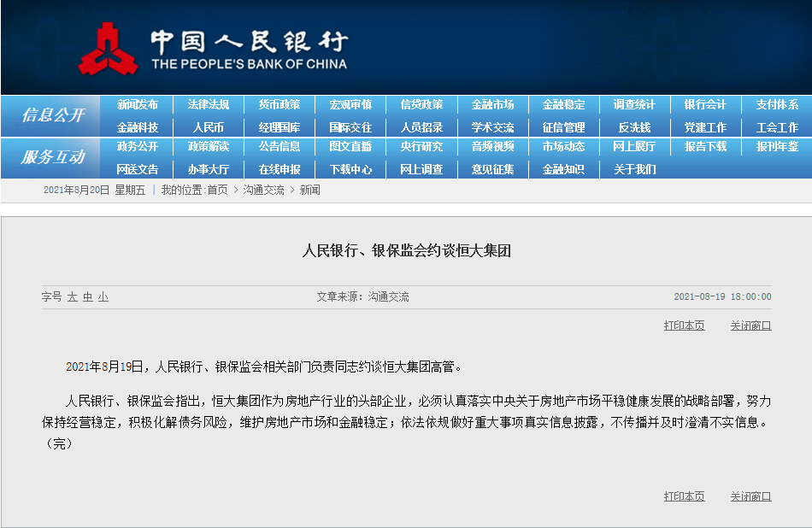
Task: Click top 打印本页 link
Action: click(x=684, y=326)
